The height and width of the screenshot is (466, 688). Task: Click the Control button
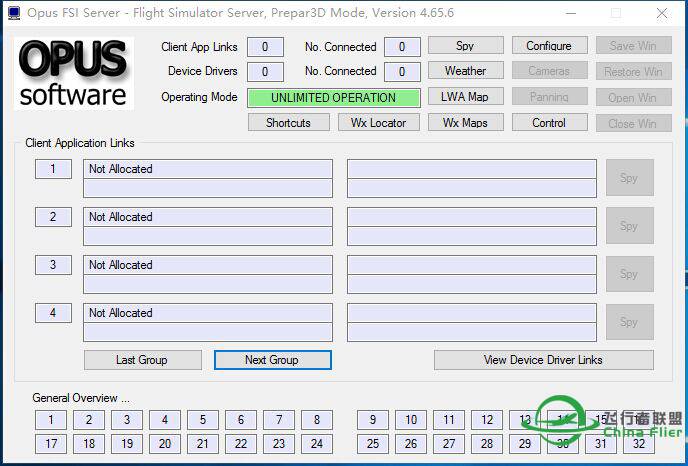point(549,123)
